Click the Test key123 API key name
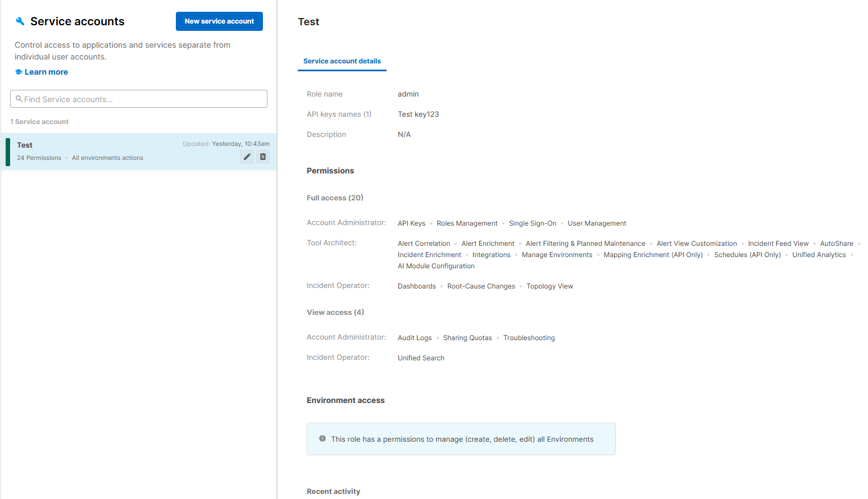The height and width of the screenshot is (499, 868). click(x=418, y=114)
